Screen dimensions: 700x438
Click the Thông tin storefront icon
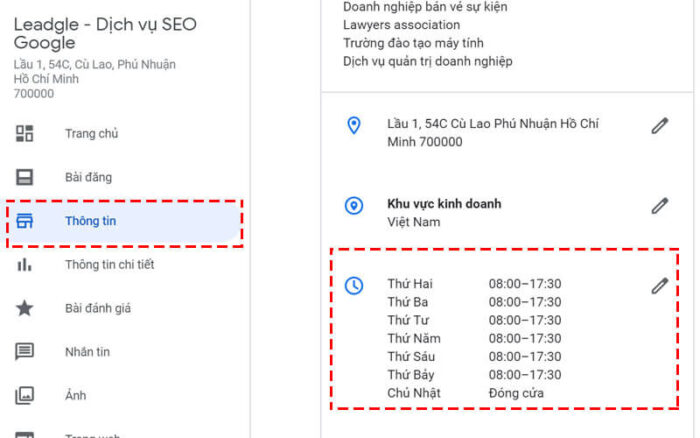click(x=25, y=221)
